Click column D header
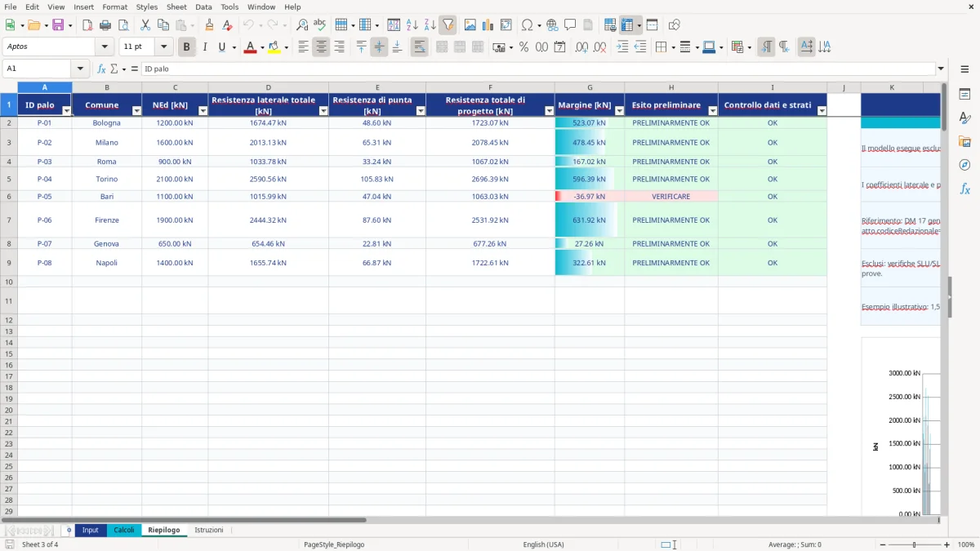Viewport: 980px width, 551px height. click(268, 87)
